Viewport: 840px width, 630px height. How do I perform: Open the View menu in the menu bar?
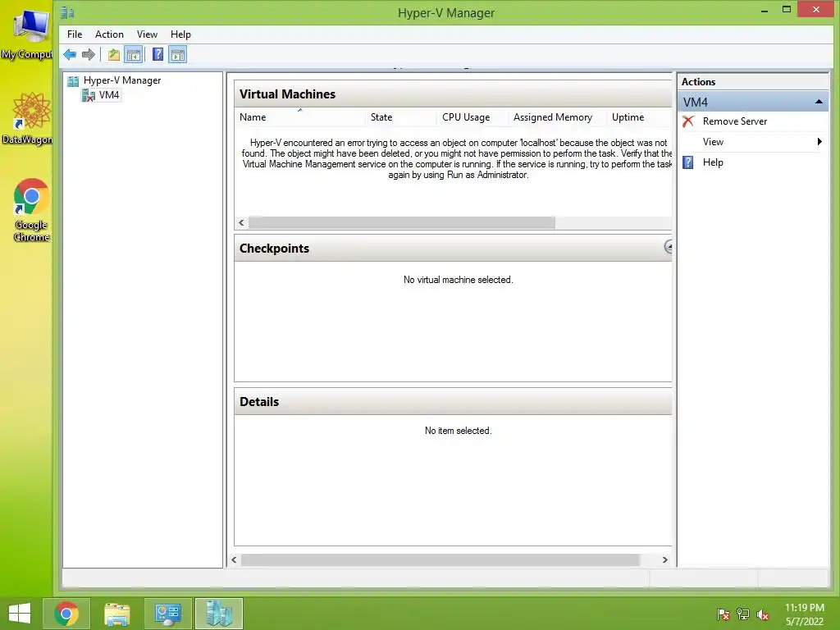click(x=147, y=34)
